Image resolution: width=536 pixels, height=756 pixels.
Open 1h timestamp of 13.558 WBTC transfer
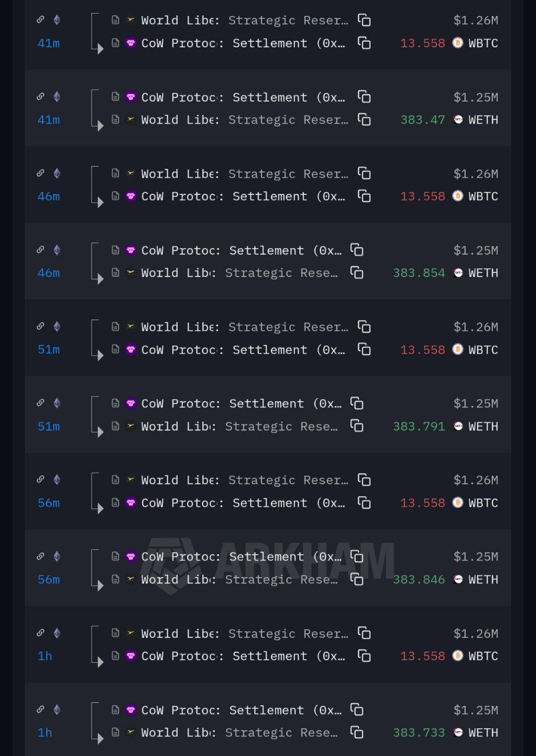point(45,656)
